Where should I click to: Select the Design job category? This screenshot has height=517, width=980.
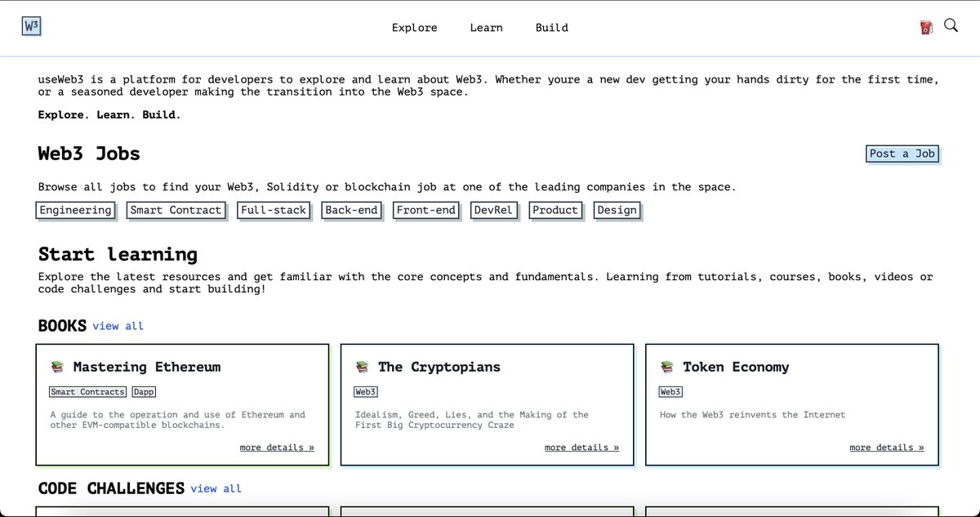(x=617, y=210)
